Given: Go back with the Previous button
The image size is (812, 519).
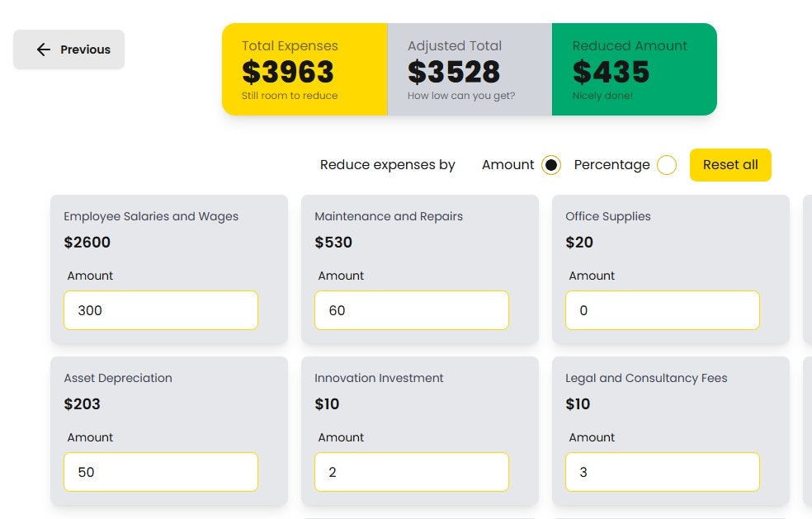Looking at the screenshot, I should click(69, 50).
